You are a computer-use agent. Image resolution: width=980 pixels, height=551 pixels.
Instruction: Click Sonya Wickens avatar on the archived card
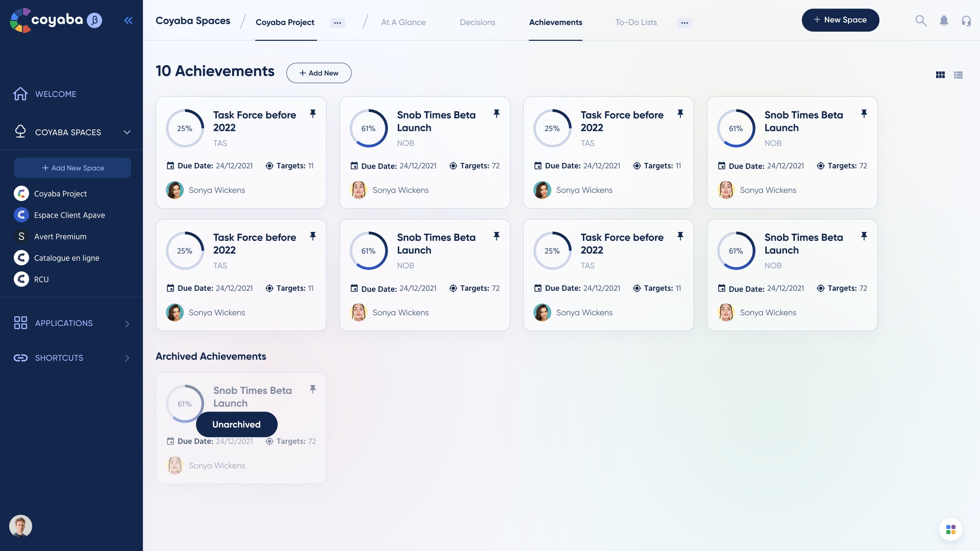(175, 465)
